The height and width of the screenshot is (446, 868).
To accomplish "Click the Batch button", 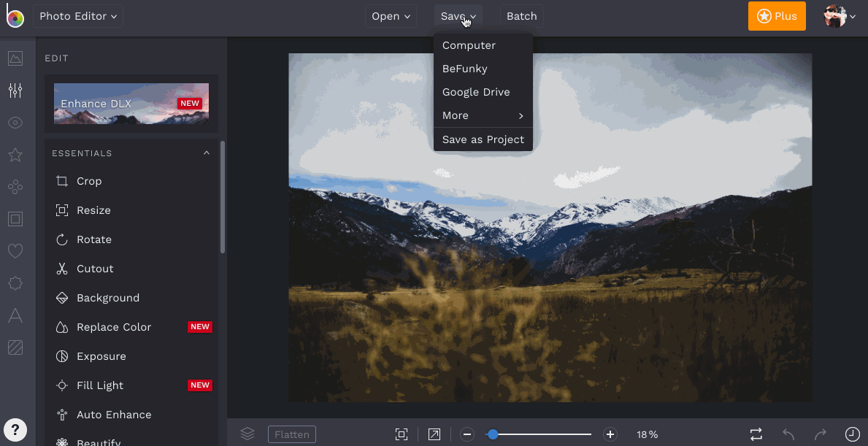I will click(522, 16).
